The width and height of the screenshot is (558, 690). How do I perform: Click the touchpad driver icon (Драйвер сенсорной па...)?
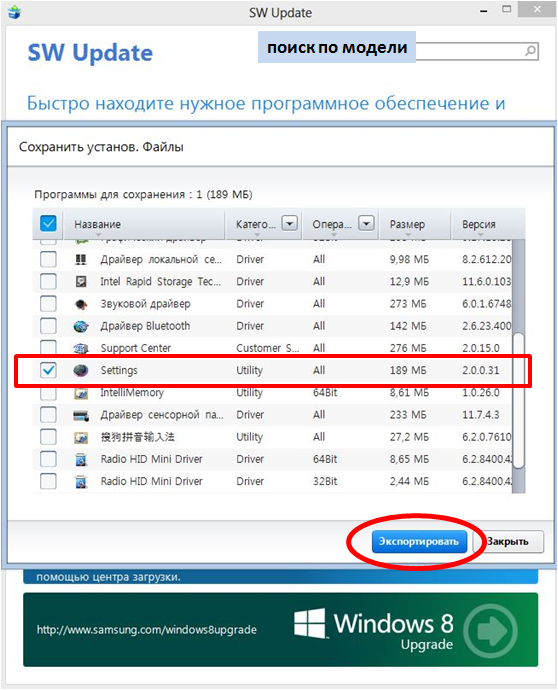(81, 415)
